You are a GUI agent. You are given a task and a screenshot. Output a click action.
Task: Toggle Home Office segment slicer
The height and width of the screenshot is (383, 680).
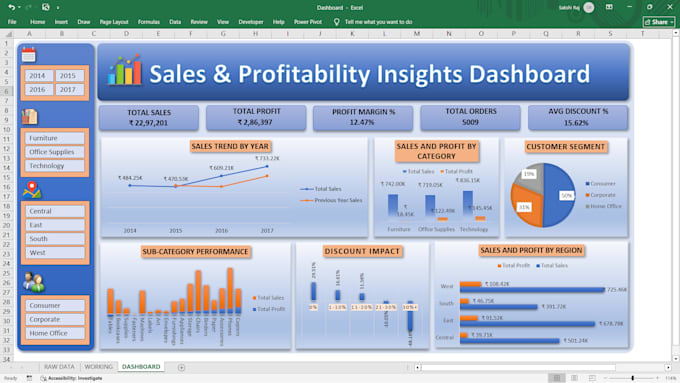[55, 333]
